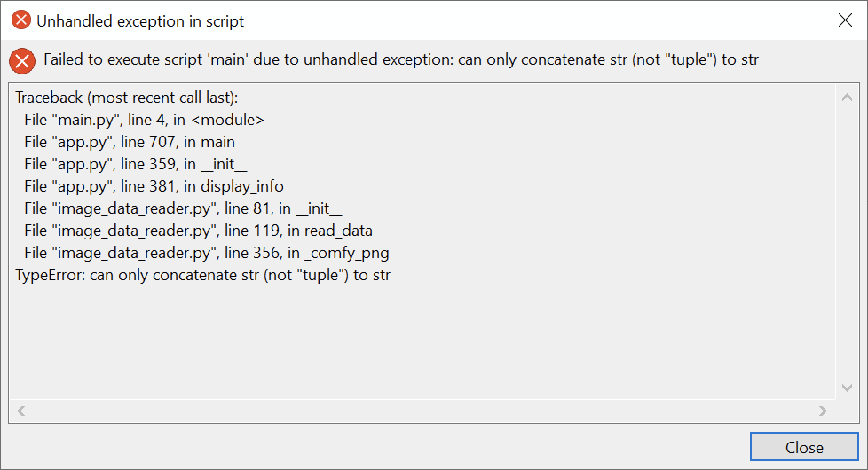Image resolution: width=868 pixels, height=470 pixels.
Task: Click the horizontal scrollbar left arrow
Action: pyautogui.click(x=21, y=411)
